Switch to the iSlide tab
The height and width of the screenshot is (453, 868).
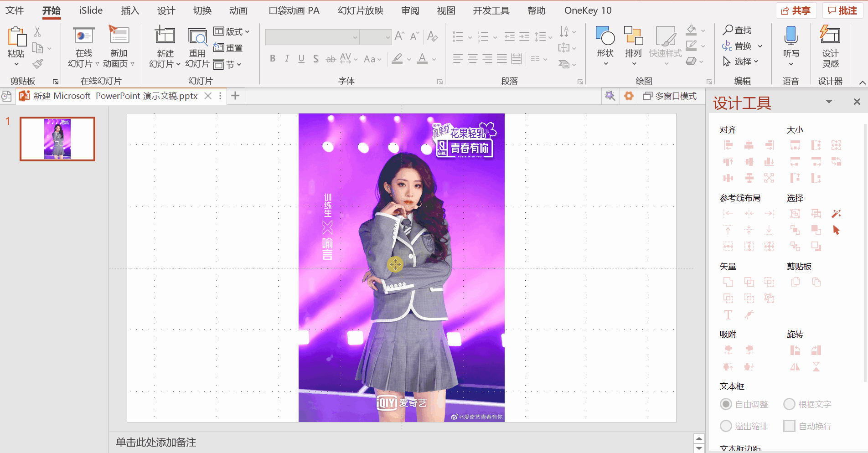coord(91,10)
